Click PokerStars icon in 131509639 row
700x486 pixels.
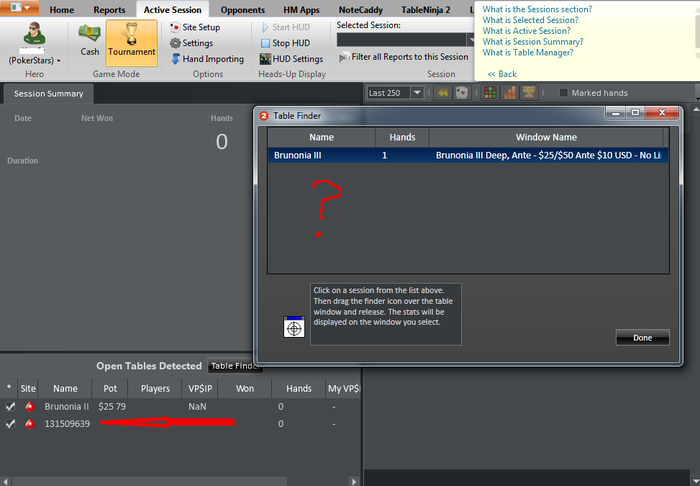coord(29,424)
